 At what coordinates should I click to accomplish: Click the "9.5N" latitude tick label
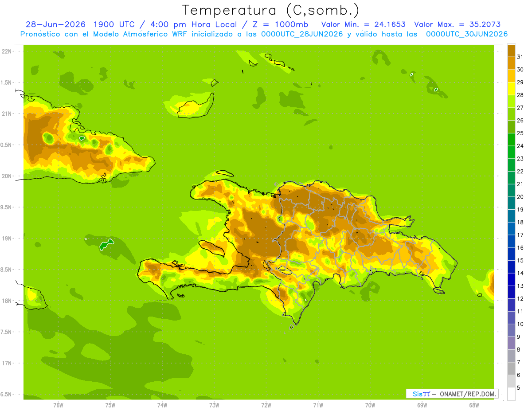pos(7,207)
